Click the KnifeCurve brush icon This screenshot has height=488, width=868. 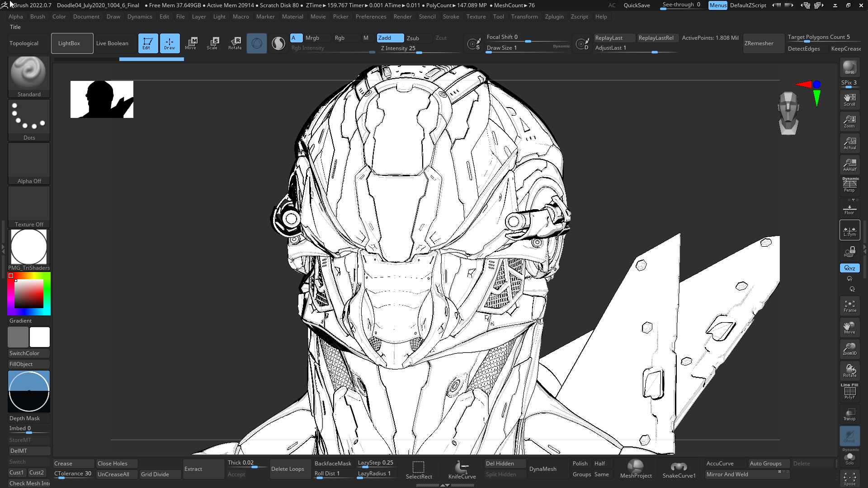coord(462,470)
